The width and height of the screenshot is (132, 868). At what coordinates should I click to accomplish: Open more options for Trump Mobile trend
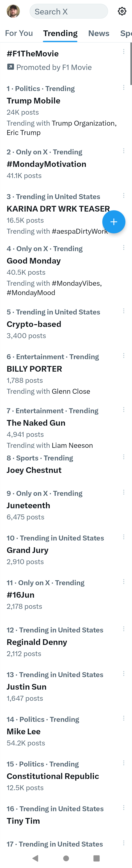[x=124, y=87]
